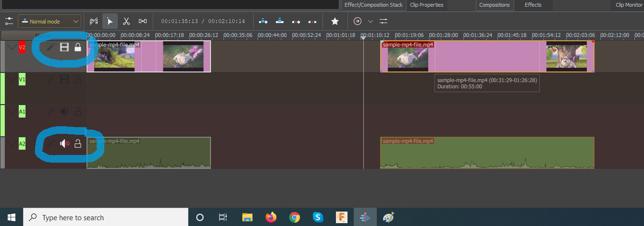Unmute the A2 audio track

tap(64, 143)
